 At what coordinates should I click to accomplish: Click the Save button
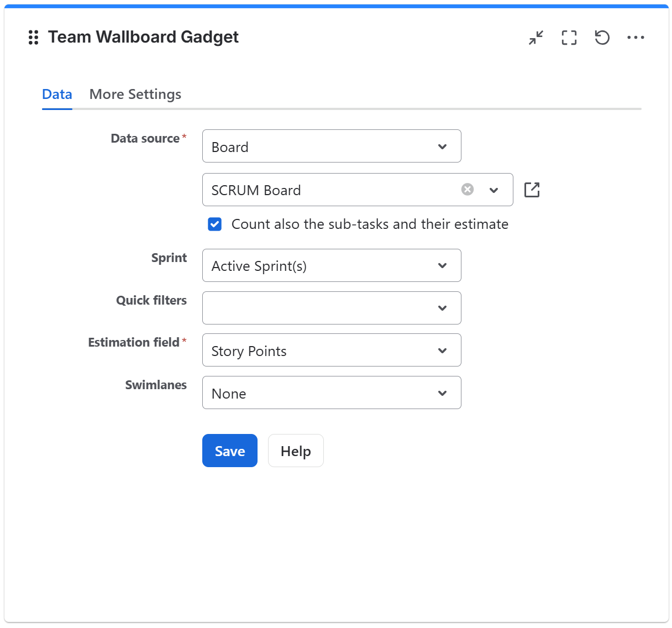(230, 451)
